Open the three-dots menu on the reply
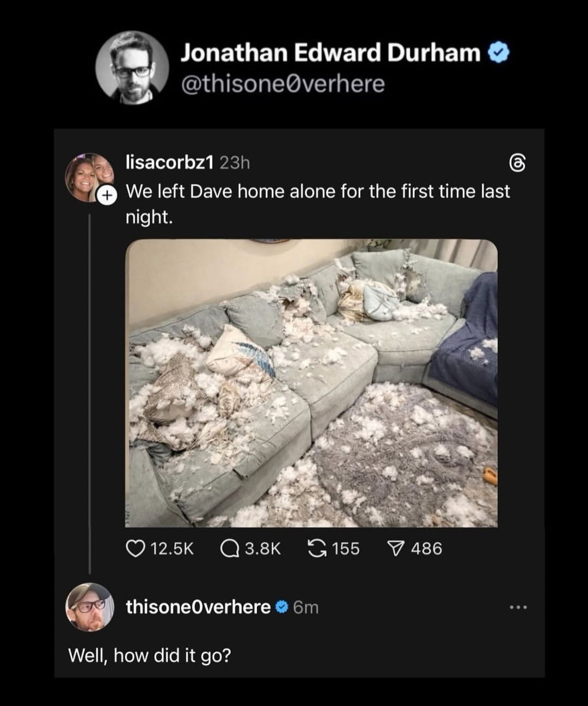The height and width of the screenshot is (706, 588). pos(519,607)
